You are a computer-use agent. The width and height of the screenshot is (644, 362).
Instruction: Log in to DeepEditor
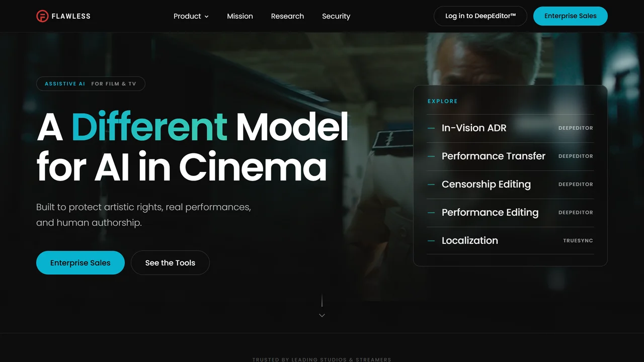[x=480, y=16]
